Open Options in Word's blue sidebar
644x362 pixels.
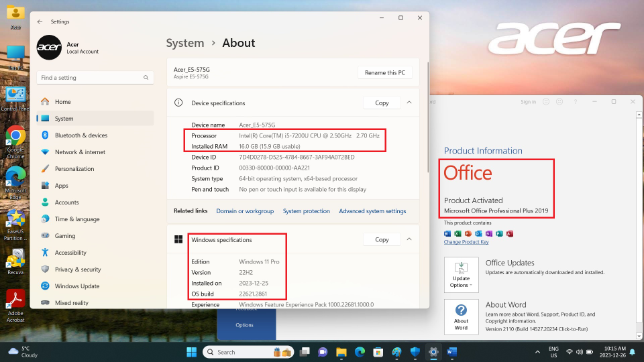[x=244, y=325]
